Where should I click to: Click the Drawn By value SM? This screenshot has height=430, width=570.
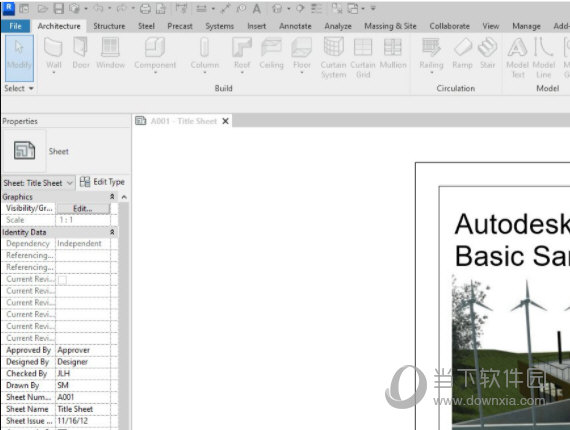(x=83, y=385)
